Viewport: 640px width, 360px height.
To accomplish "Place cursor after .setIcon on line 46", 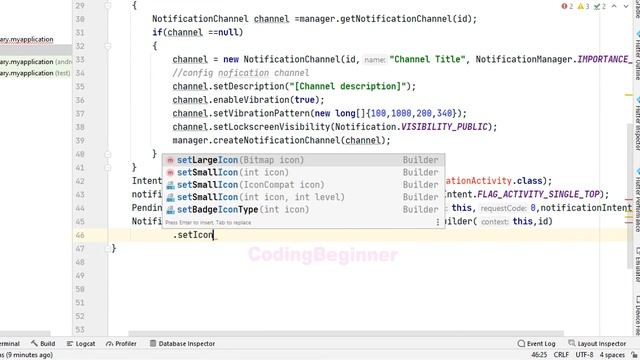I will click(x=214, y=235).
